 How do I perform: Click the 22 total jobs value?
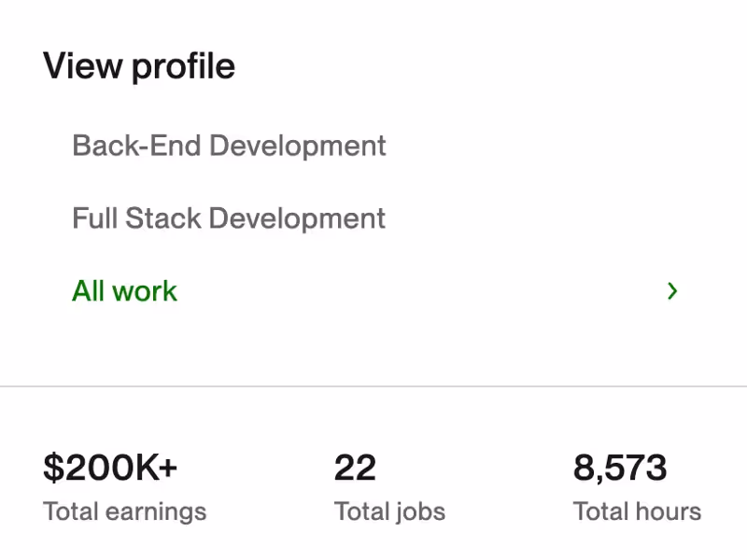pos(356,468)
